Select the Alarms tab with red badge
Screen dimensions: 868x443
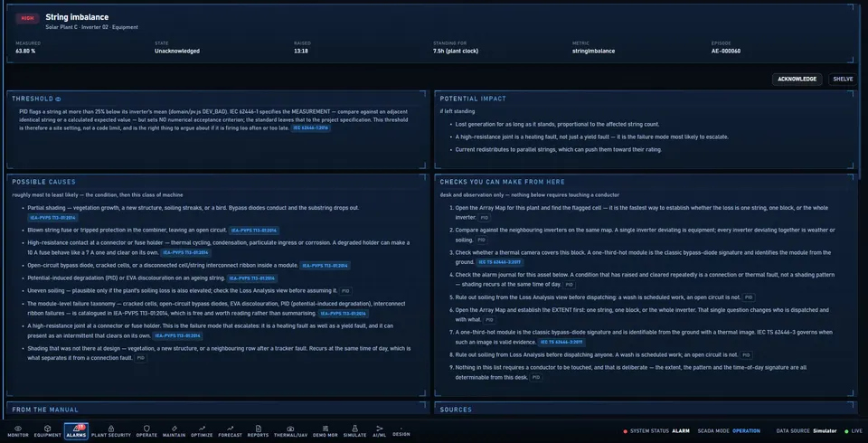(x=76, y=431)
